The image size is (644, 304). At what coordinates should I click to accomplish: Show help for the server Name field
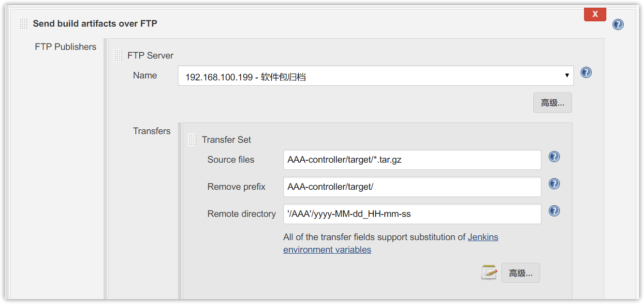pyautogui.click(x=586, y=73)
